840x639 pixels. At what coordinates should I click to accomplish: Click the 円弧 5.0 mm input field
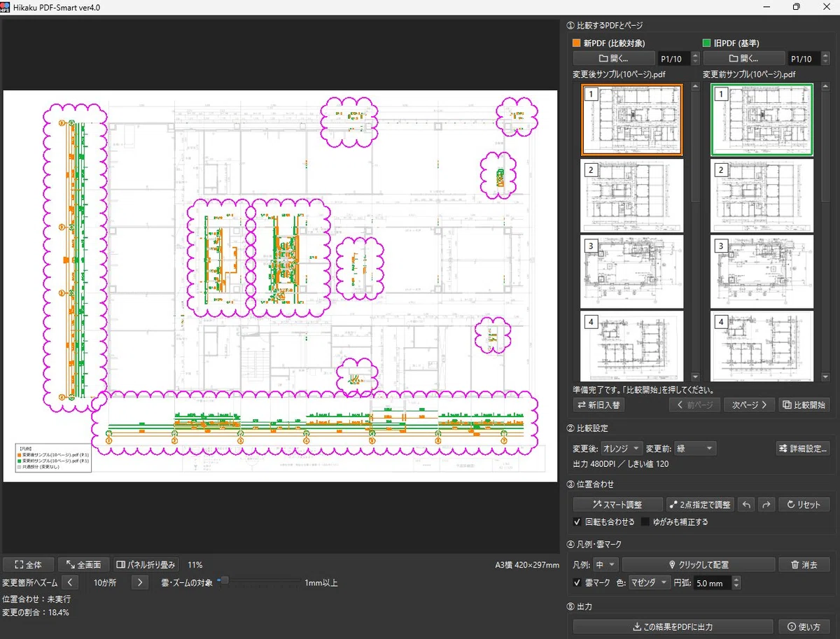click(711, 582)
